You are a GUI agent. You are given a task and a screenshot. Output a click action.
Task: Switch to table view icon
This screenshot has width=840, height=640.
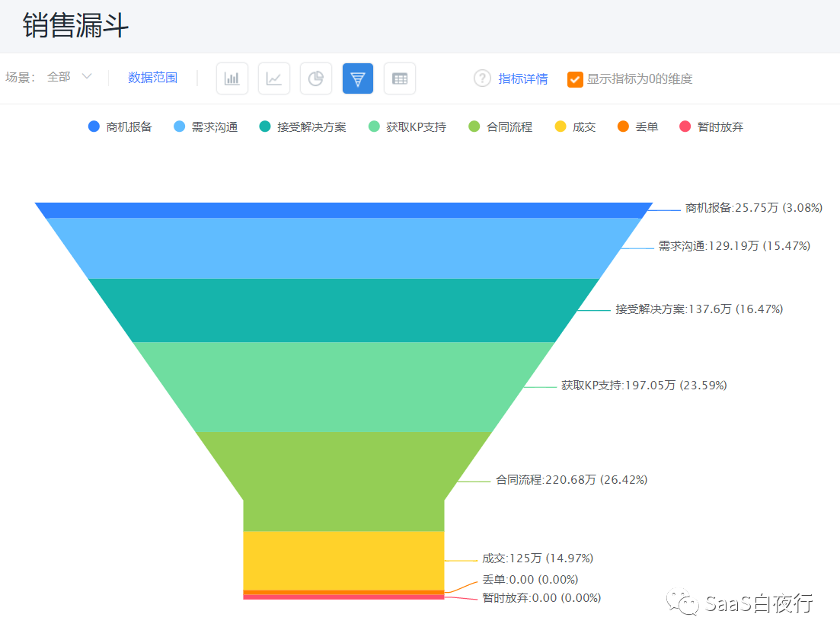pyautogui.click(x=400, y=78)
